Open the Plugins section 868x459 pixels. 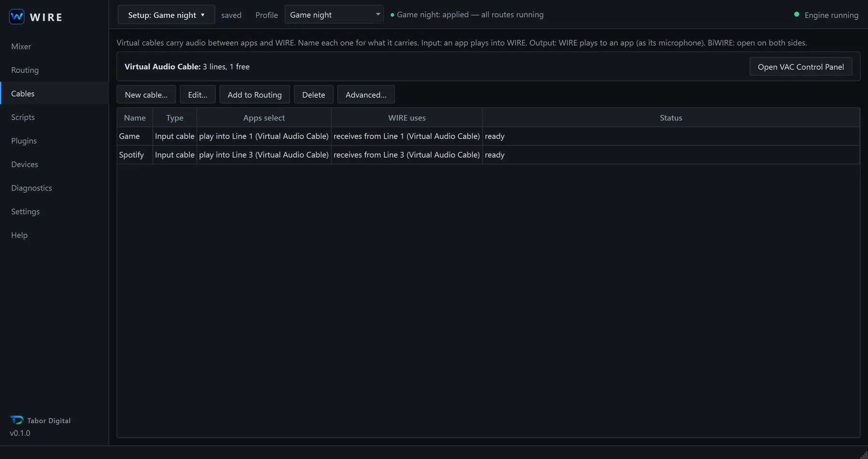coord(54,141)
